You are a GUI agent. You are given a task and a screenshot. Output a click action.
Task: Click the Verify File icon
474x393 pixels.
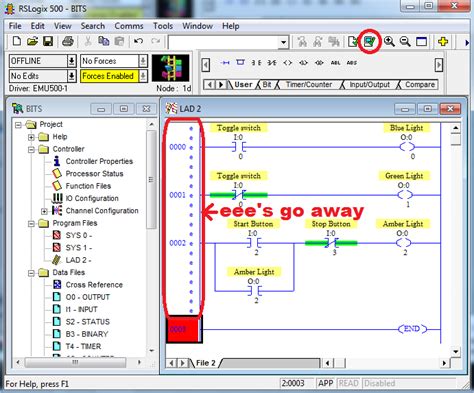[x=353, y=41]
